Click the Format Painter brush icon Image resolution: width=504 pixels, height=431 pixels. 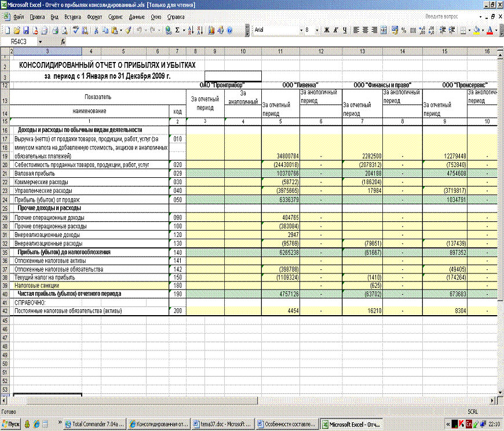tap(128, 30)
